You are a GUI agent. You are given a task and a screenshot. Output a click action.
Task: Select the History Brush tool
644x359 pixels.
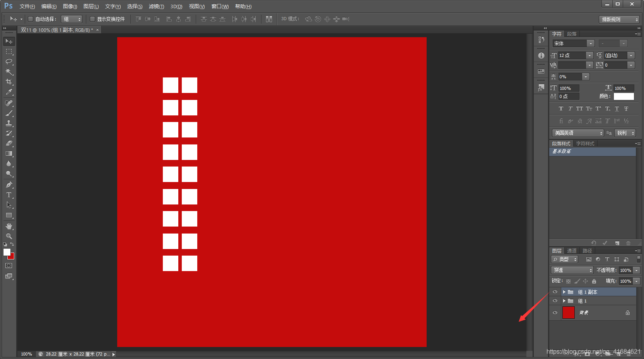pyautogui.click(x=9, y=133)
